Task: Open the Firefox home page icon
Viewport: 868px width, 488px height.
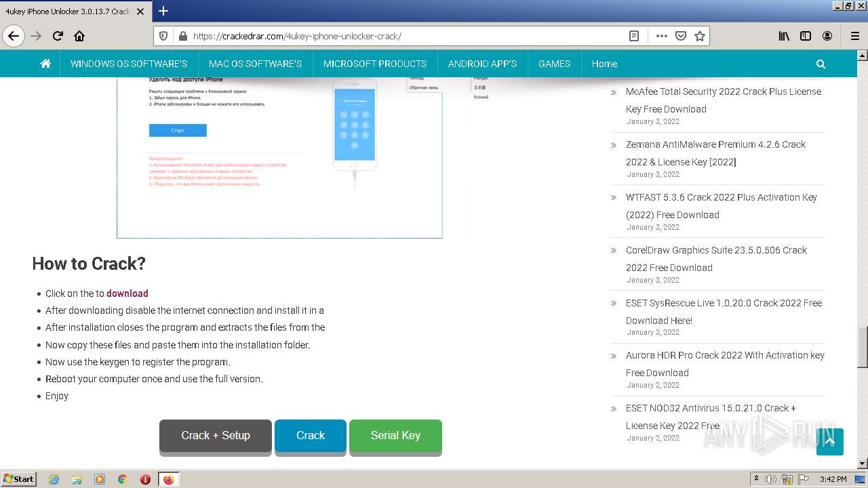Action: coord(79,36)
